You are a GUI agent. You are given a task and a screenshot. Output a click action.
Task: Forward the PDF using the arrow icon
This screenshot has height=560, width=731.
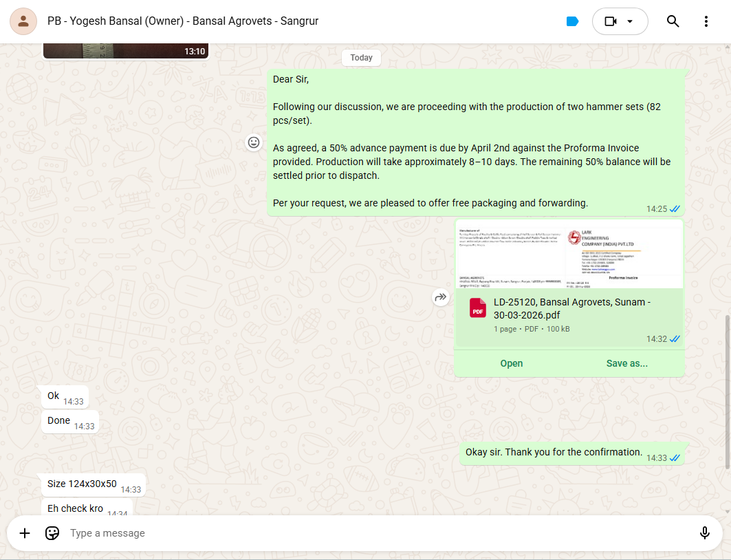click(440, 297)
